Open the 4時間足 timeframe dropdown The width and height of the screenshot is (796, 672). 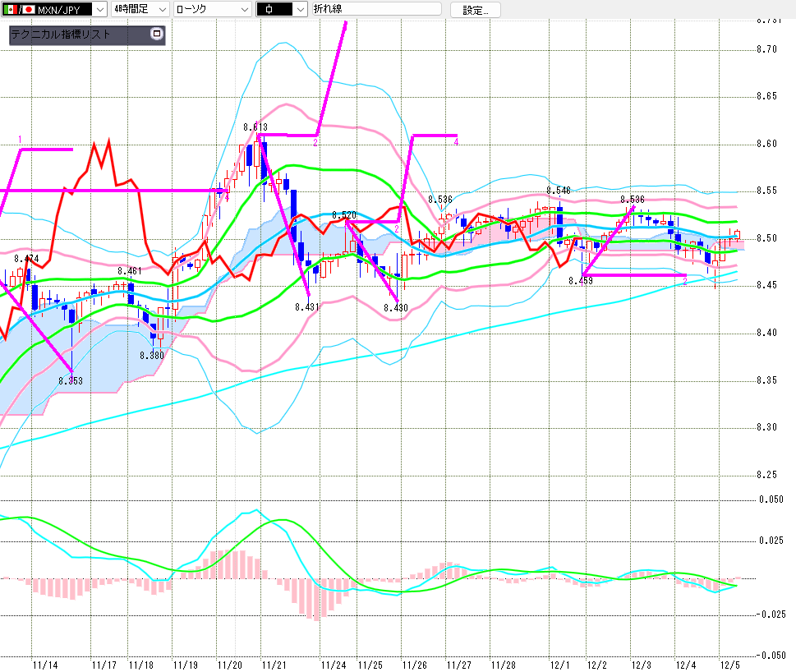click(163, 10)
